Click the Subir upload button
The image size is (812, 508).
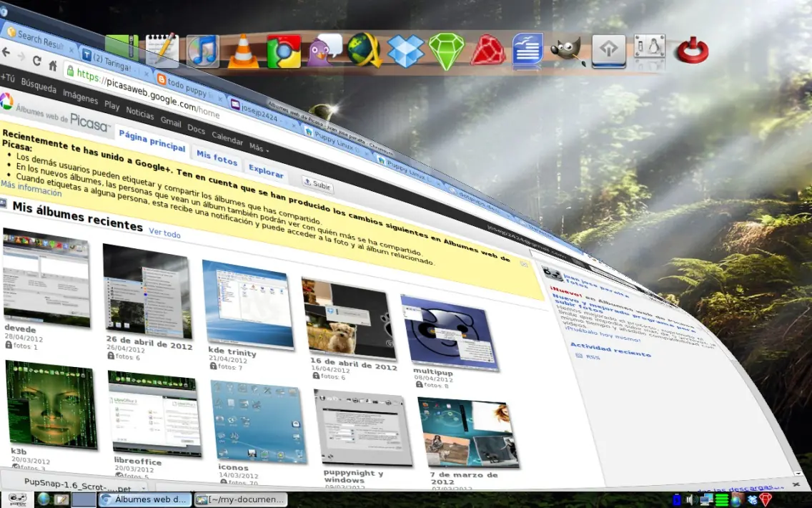click(x=317, y=185)
